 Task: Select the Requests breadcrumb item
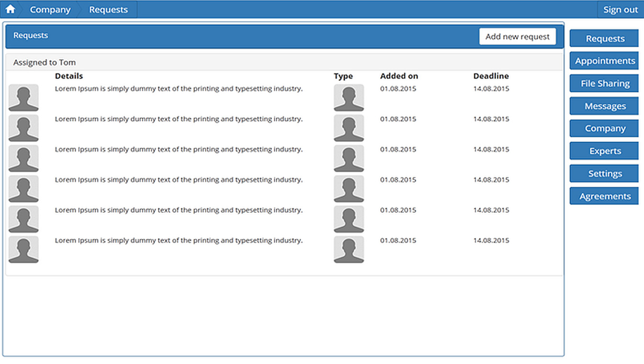click(x=108, y=10)
